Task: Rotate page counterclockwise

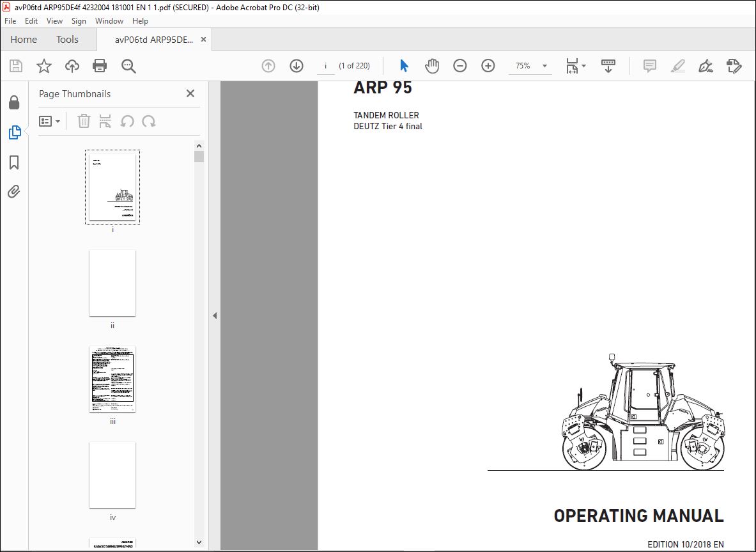Action: (127, 121)
